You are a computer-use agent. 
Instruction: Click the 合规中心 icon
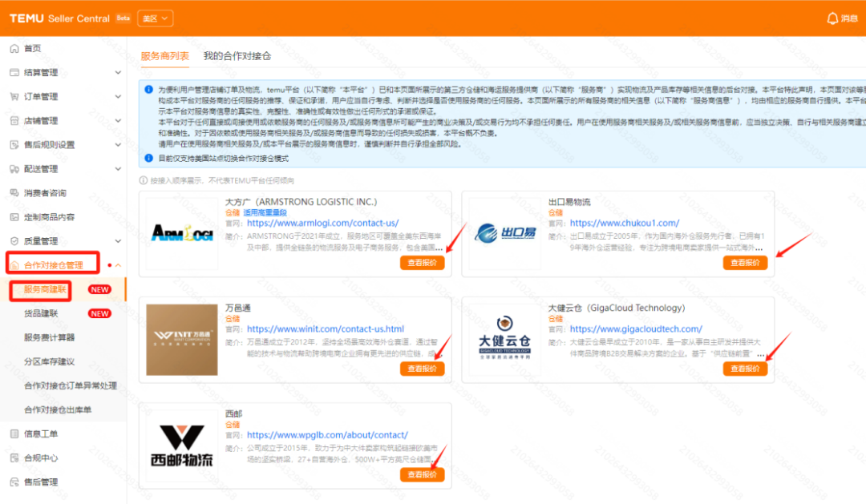pos(14,458)
